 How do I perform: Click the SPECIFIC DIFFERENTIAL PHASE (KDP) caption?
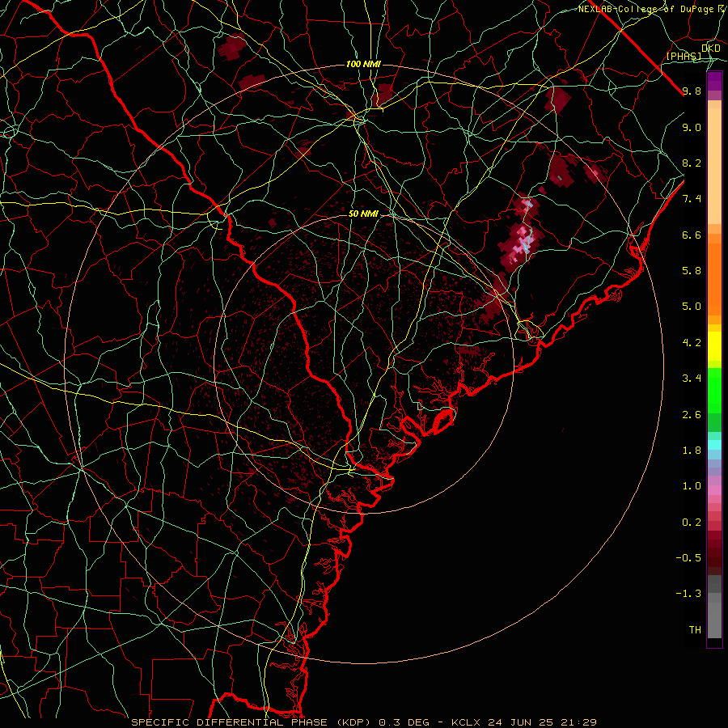pos(252,722)
